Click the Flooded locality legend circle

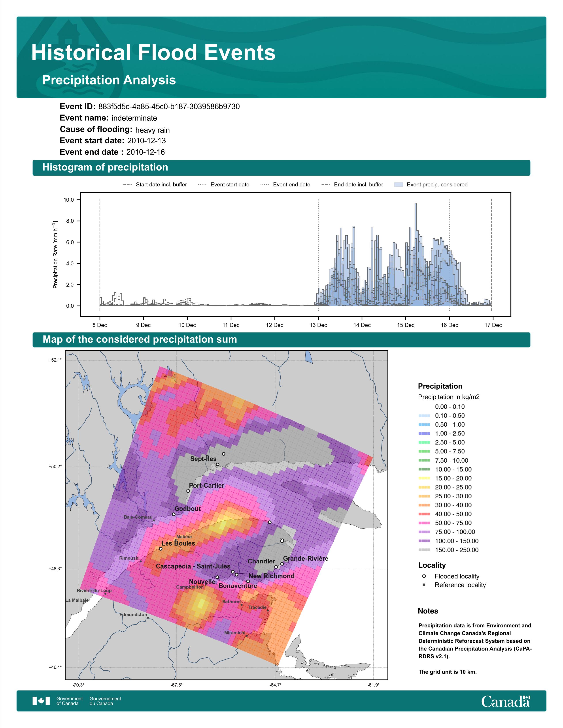pos(424,576)
